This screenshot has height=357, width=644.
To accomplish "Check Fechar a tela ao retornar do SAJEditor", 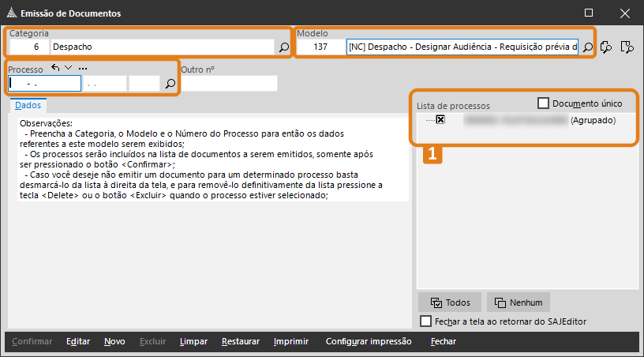I will pyautogui.click(x=426, y=321).
